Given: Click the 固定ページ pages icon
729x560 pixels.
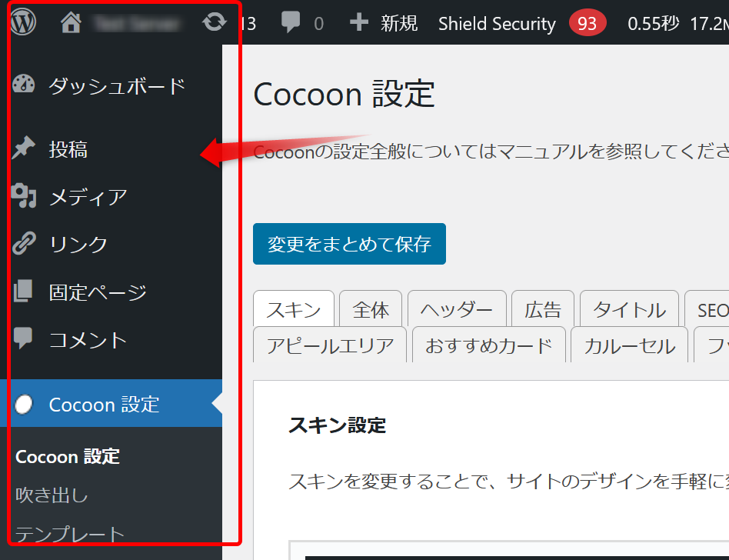Looking at the screenshot, I should pos(23,292).
